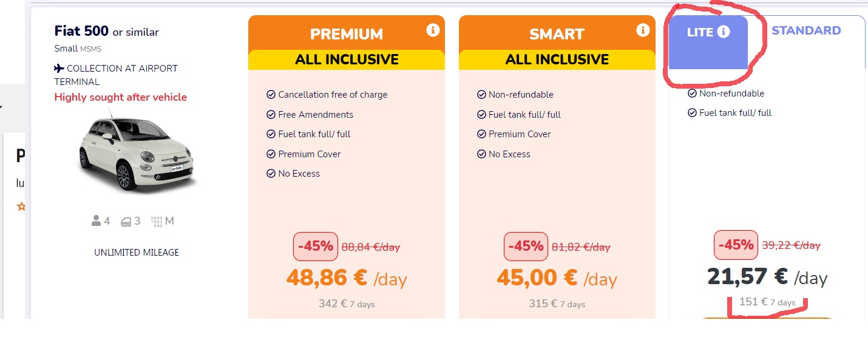
Task: Click the Premium 'Cancellation free of charge' checkmark
Action: [x=271, y=95]
